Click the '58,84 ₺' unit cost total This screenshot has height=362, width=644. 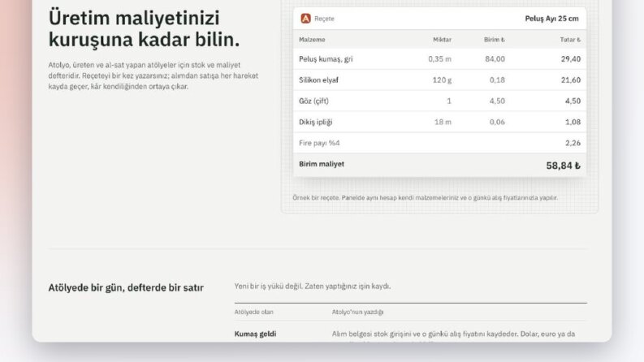(563, 166)
